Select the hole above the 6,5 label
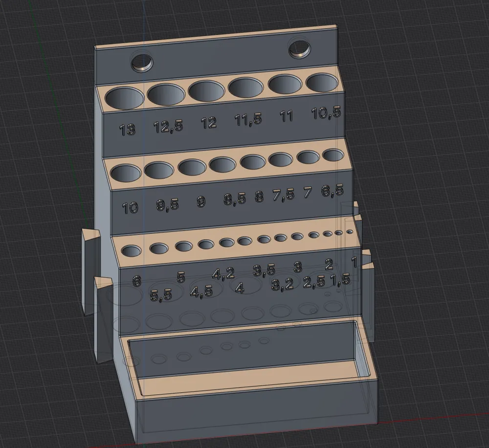This screenshot has width=489, height=448. (333, 155)
